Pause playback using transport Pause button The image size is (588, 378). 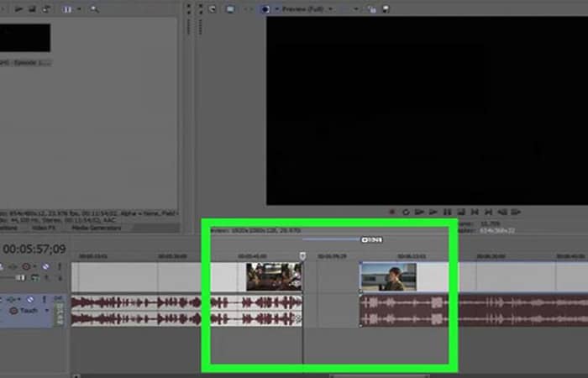447,213
